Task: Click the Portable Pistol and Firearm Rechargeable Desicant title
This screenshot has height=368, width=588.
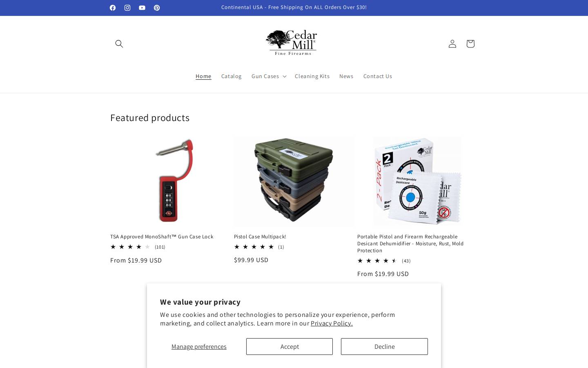Action: coord(410,244)
